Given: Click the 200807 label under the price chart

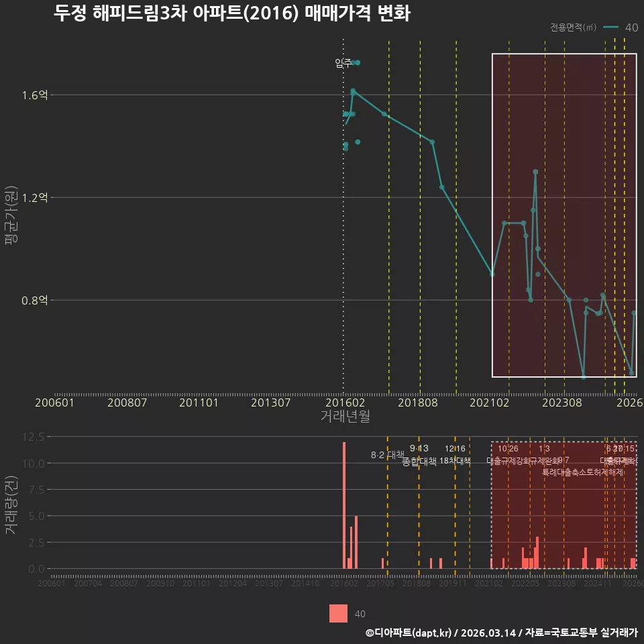Looking at the screenshot, I should 127,402.
